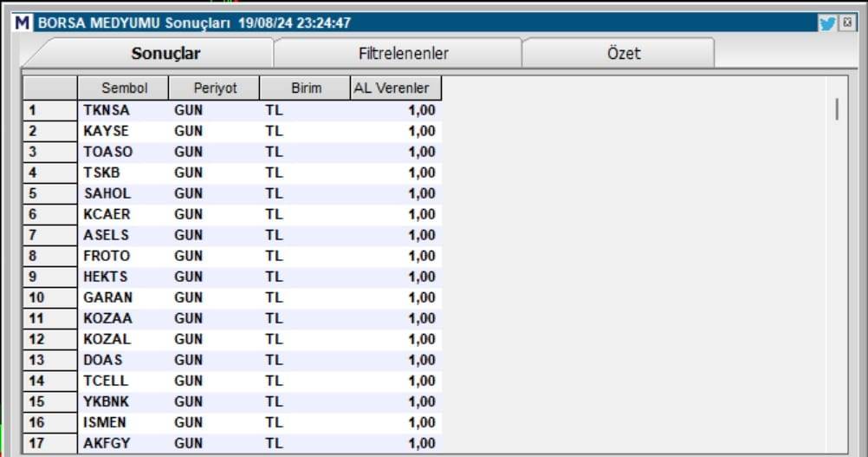Select the ISMEN symbol cell
Viewport: 868px width, 457px height.
click(x=124, y=422)
